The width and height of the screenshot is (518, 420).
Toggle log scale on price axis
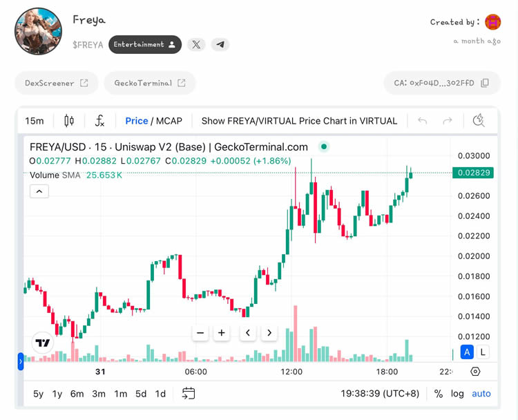[x=457, y=394]
